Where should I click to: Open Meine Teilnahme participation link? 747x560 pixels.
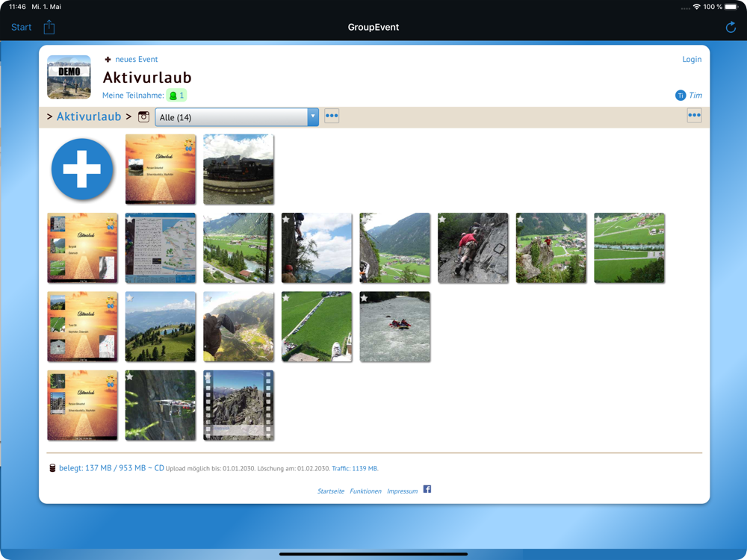tap(133, 96)
